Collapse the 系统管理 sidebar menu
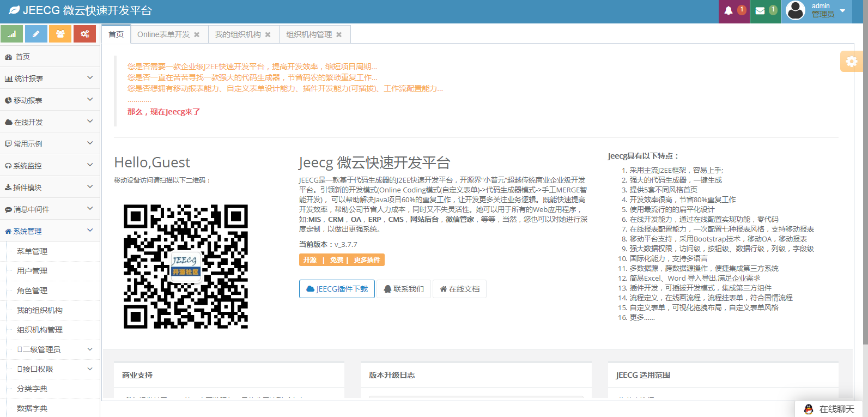 tap(50, 231)
